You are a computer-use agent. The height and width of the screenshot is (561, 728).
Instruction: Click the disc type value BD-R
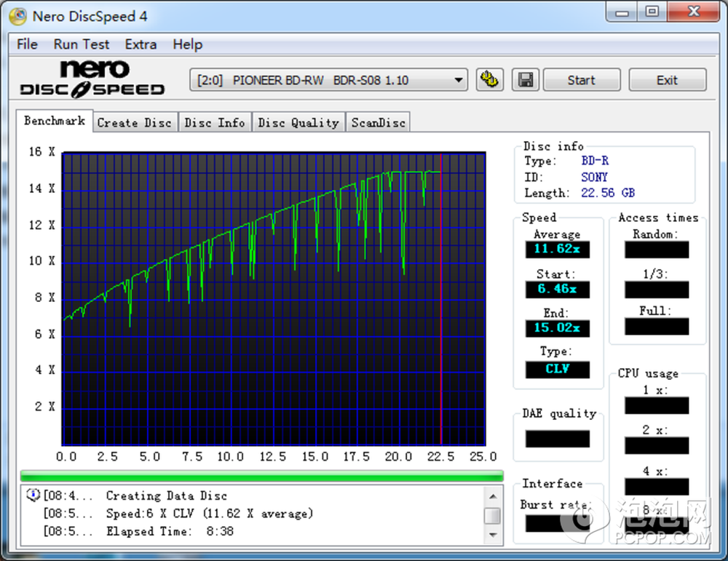(595, 161)
